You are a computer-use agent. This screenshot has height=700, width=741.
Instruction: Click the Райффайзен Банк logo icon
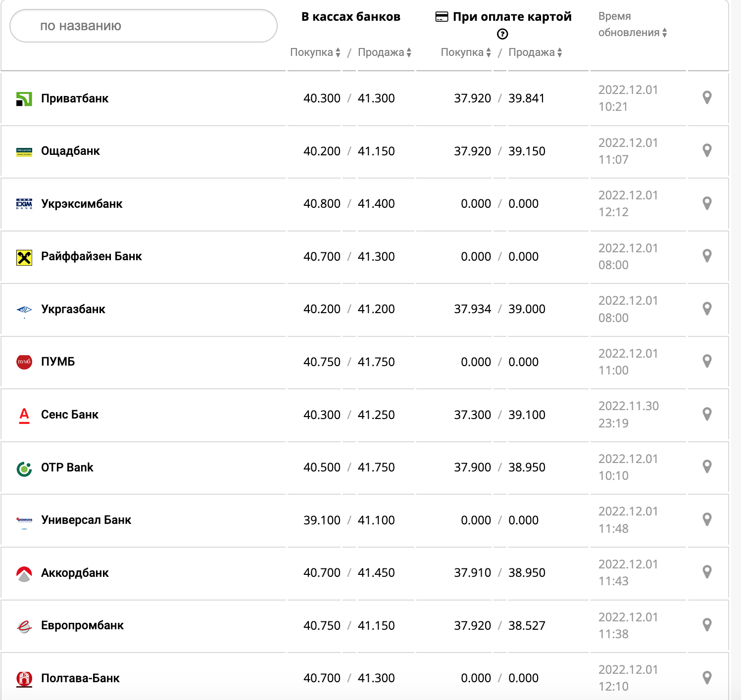pos(24,257)
